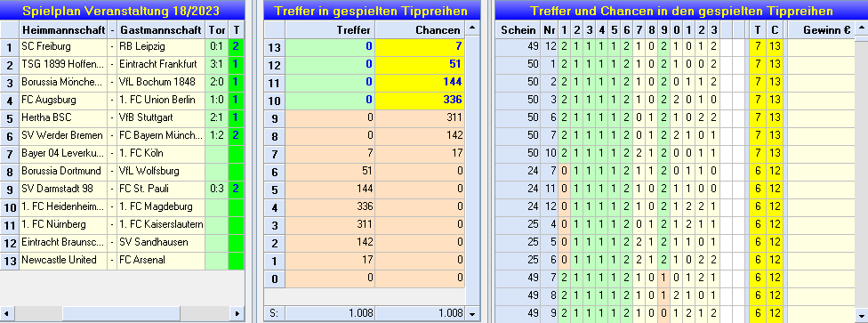Click Chancen value 144 in row 11
Image resolution: width=868 pixels, height=323 pixels.
click(x=420, y=82)
